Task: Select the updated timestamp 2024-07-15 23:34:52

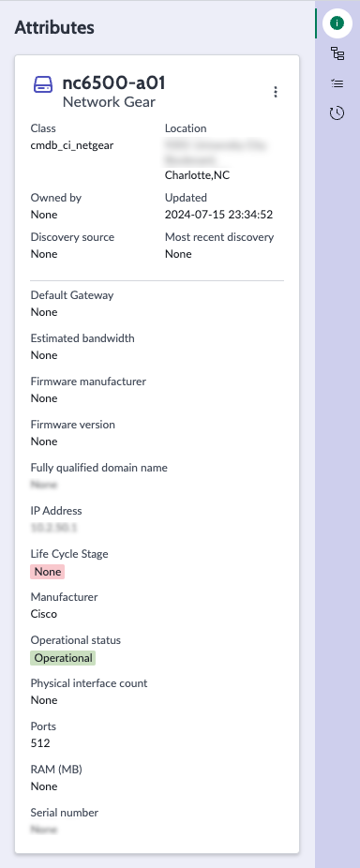Action: tap(218, 215)
